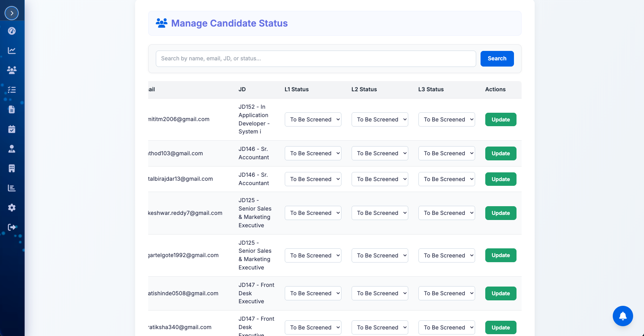This screenshot has width=644, height=336.
Task: Open the dashboard gauge icon
Action: [12, 31]
